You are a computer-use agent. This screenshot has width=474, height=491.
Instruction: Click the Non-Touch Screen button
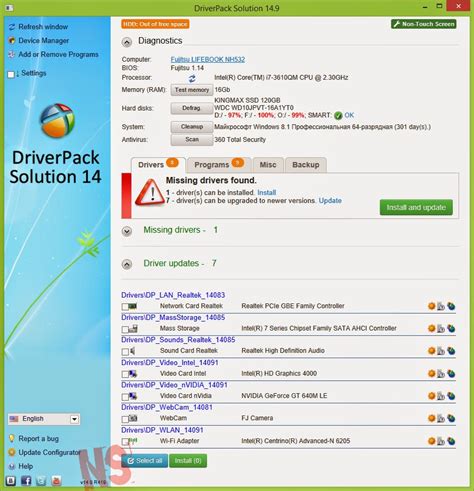424,24
